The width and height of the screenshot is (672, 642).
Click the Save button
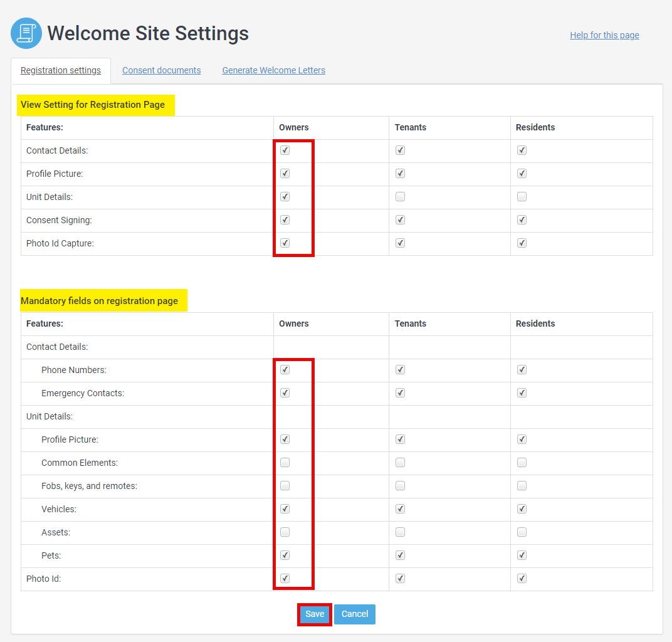tap(315, 614)
